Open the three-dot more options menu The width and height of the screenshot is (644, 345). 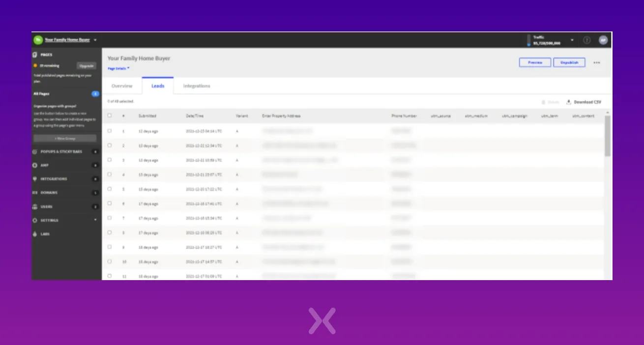[x=597, y=63]
